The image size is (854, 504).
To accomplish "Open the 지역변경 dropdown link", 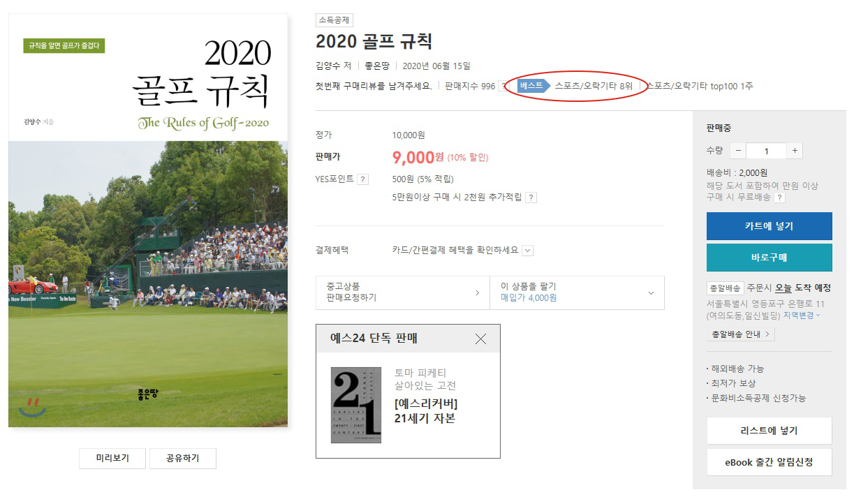I will (802, 316).
